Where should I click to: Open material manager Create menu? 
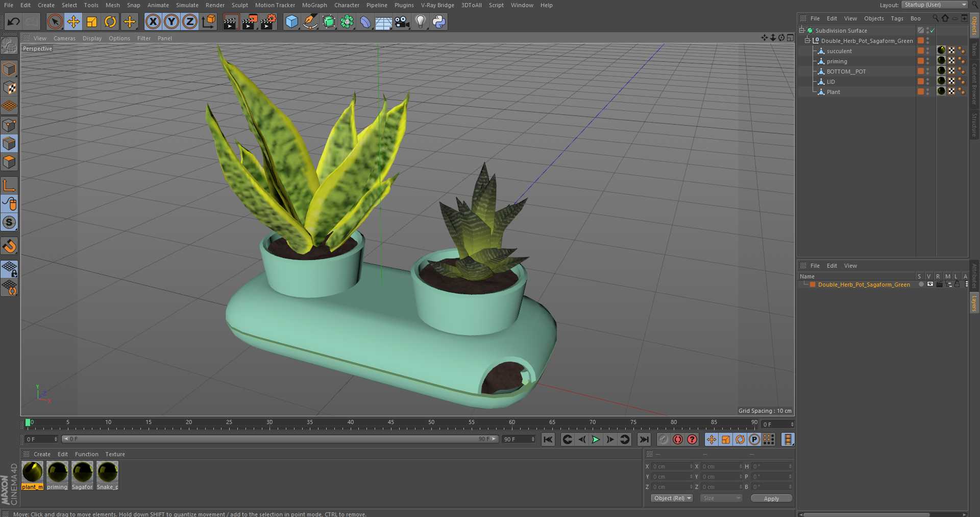click(42, 454)
